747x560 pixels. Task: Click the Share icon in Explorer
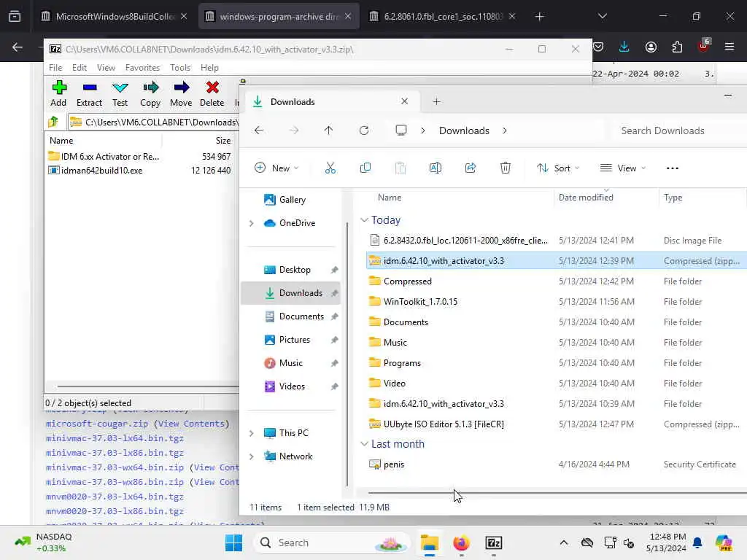click(x=471, y=168)
